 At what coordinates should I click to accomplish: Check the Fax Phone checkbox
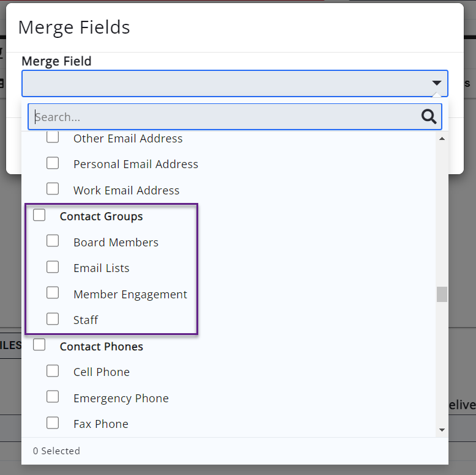pyautogui.click(x=53, y=422)
